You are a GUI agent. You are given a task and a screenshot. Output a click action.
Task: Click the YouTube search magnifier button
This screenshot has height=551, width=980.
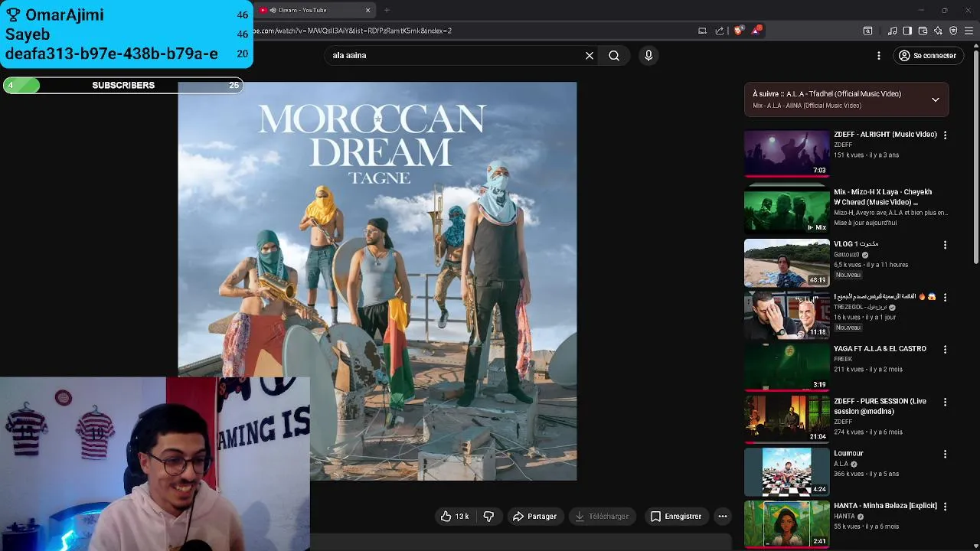pos(614,55)
